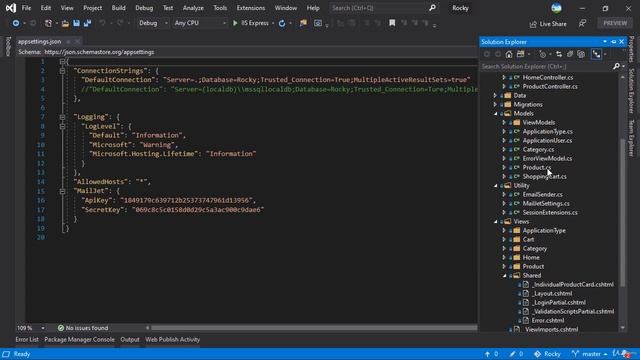
Task: Expand the Data folder arrow
Action: pos(495,96)
